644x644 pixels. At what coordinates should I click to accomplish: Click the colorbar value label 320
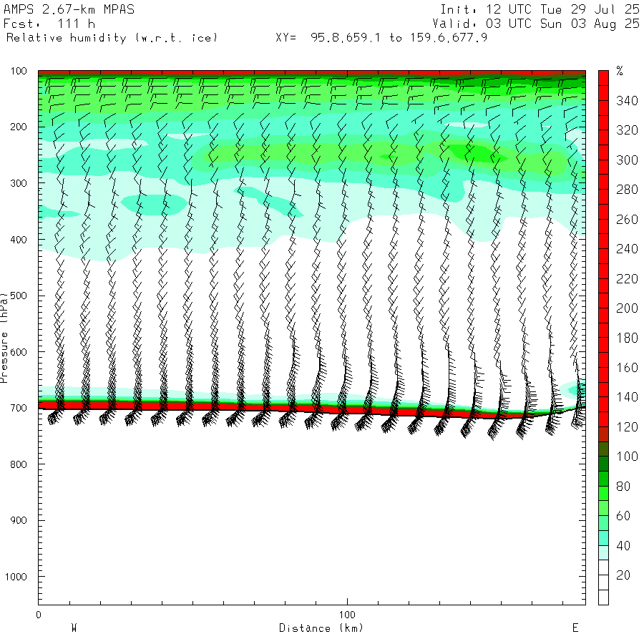click(627, 130)
